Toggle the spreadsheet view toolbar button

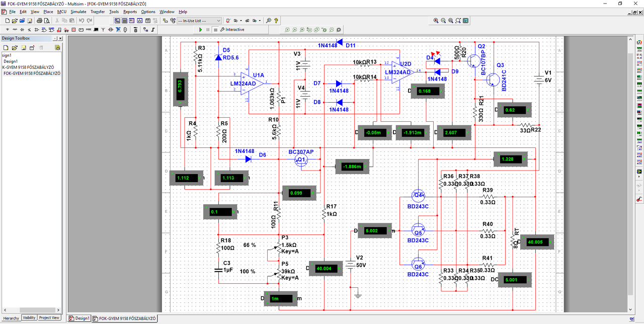[x=124, y=21]
